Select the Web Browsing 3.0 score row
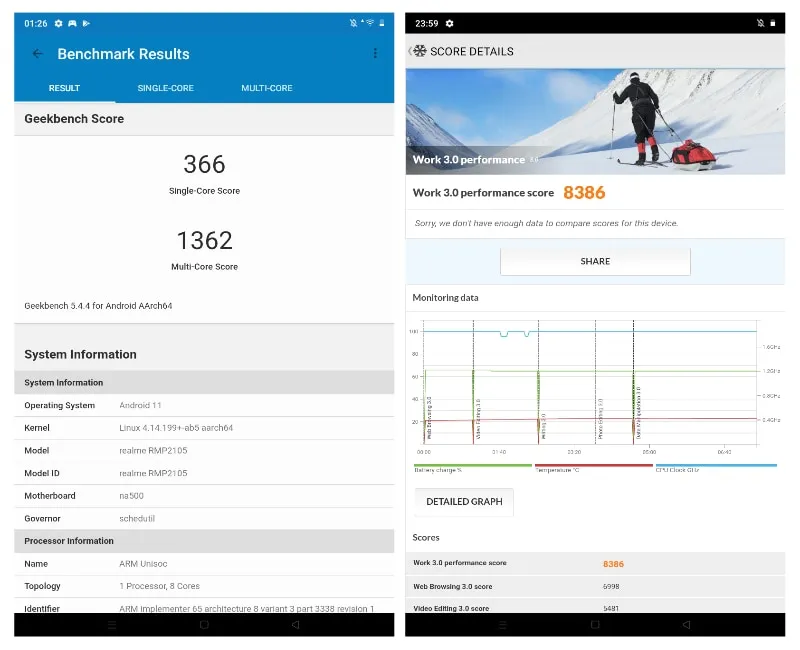Image resolution: width=800 pixels, height=650 pixels. coord(595,586)
